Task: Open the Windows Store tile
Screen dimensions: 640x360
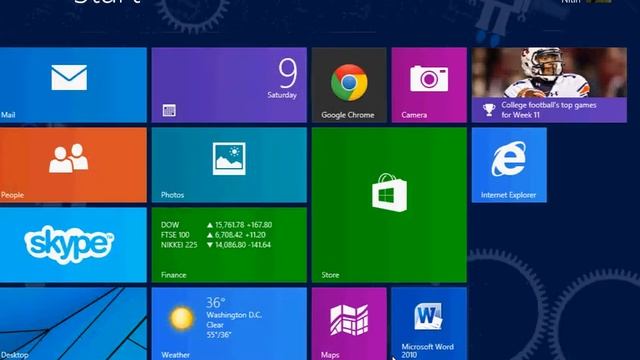Action: point(389,205)
